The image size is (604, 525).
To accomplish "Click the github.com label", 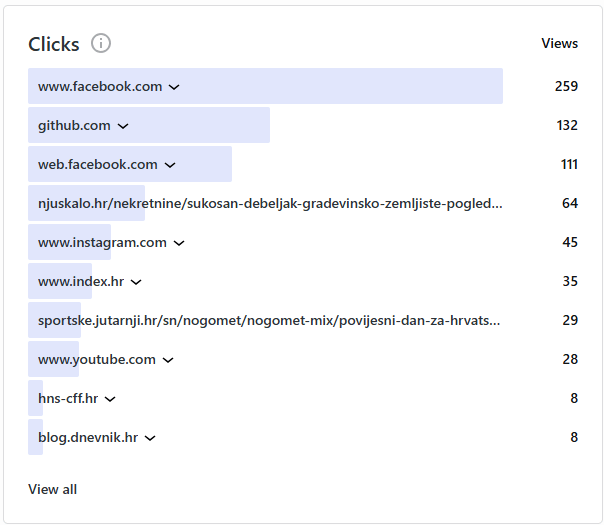I will tap(74, 126).
